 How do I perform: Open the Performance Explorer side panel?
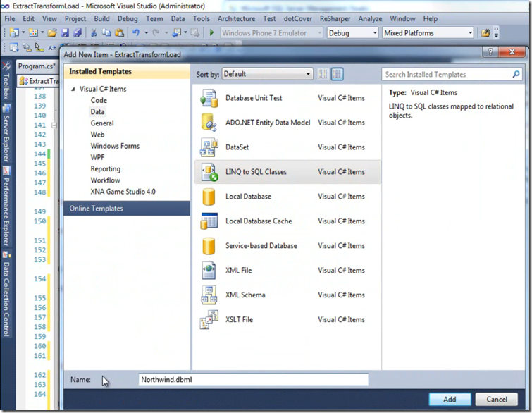click(x=6, y=207)
